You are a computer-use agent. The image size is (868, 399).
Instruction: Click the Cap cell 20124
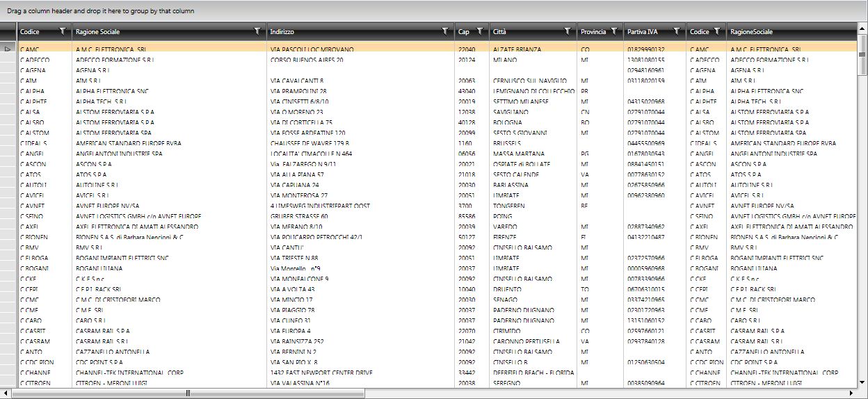472,60
